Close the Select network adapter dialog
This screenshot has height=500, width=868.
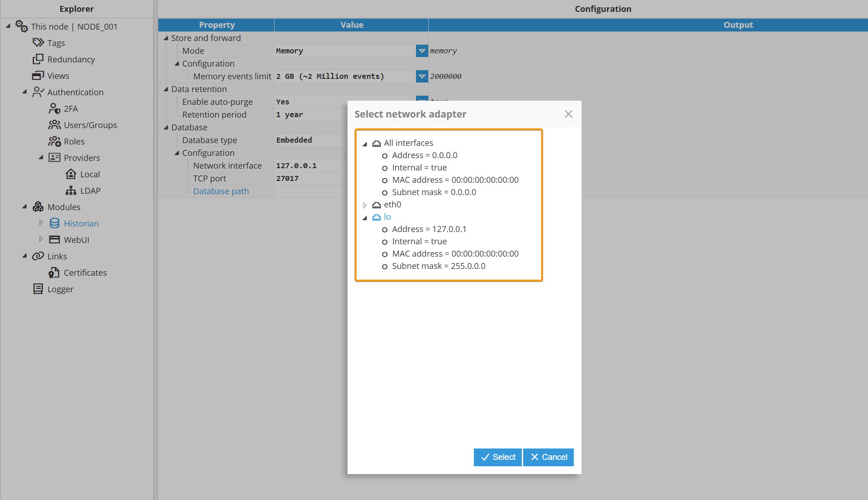[x=568, y=114]
